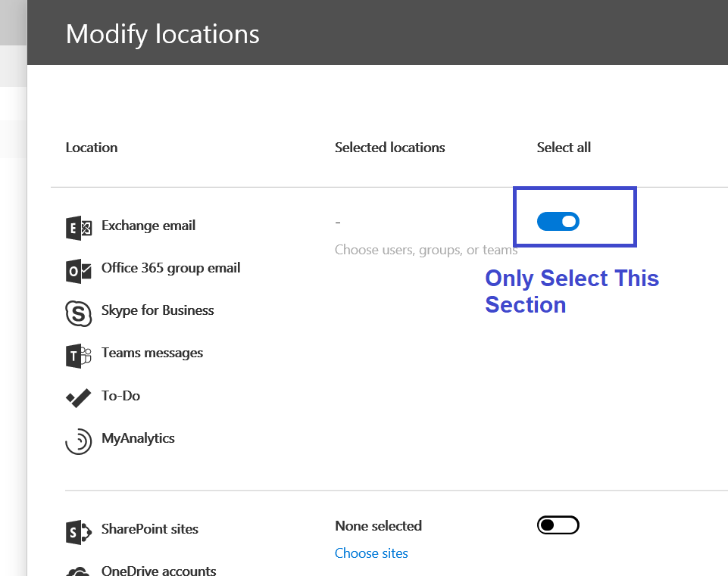Click the Select all column header

pyautogui.click(x=564, y=148)
